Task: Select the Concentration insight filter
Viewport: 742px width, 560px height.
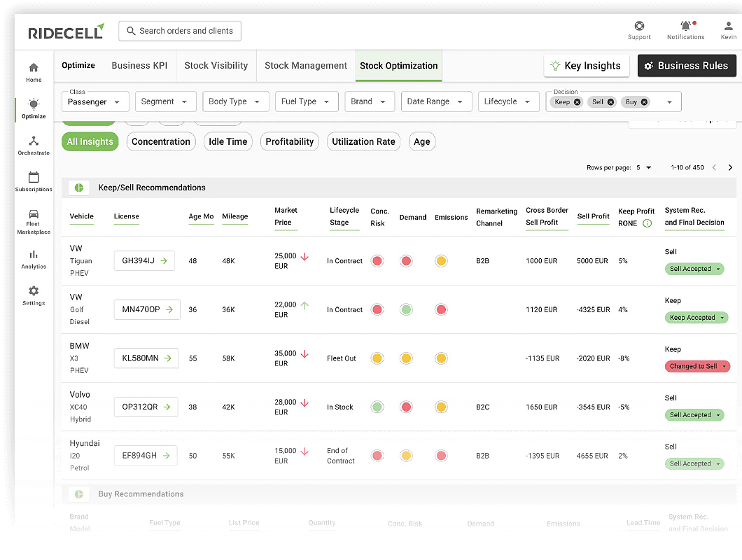Action: click(161, 141)
